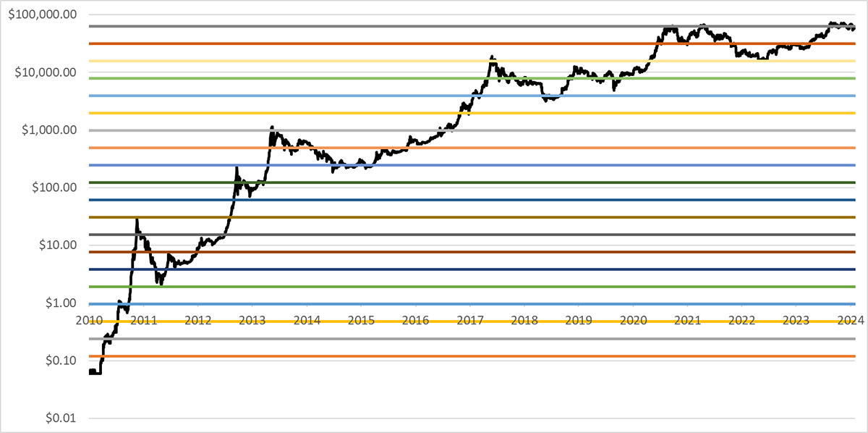Image resolution: width=868 pixels, height=433 pixels.
Task: Click the 2021 year label on the x-axis
Action: click(688, 319)
